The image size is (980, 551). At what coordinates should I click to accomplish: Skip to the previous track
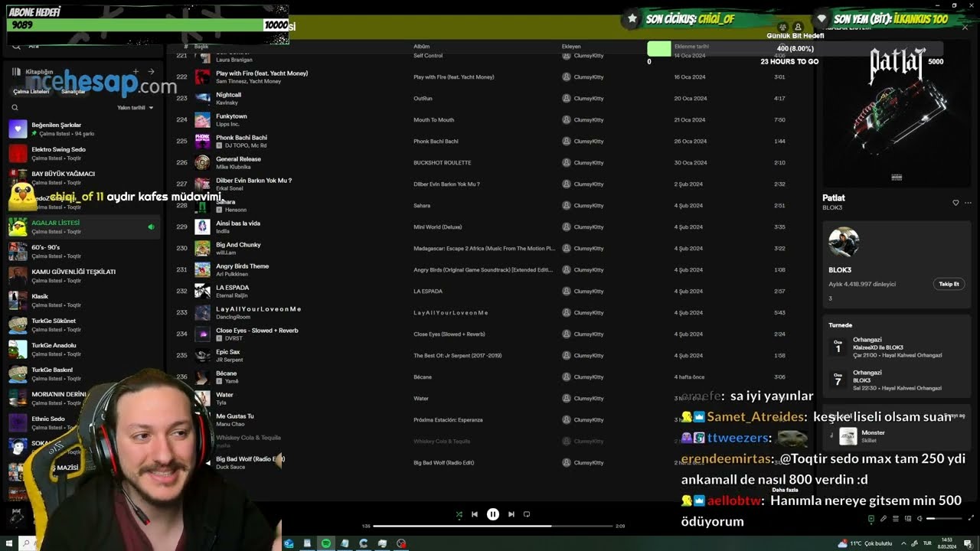[x=475, y=514]
